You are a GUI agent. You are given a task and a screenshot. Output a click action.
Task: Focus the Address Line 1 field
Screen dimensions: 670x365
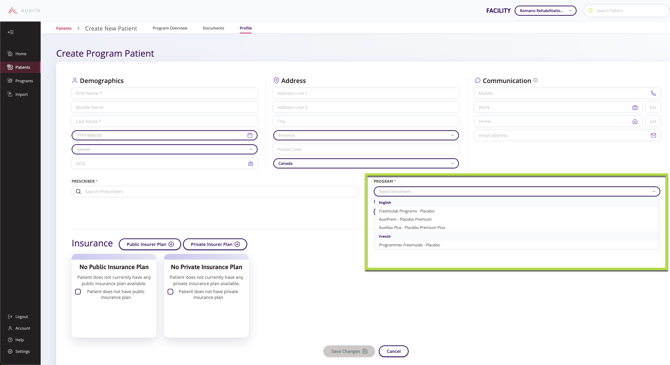coord(366,93)
